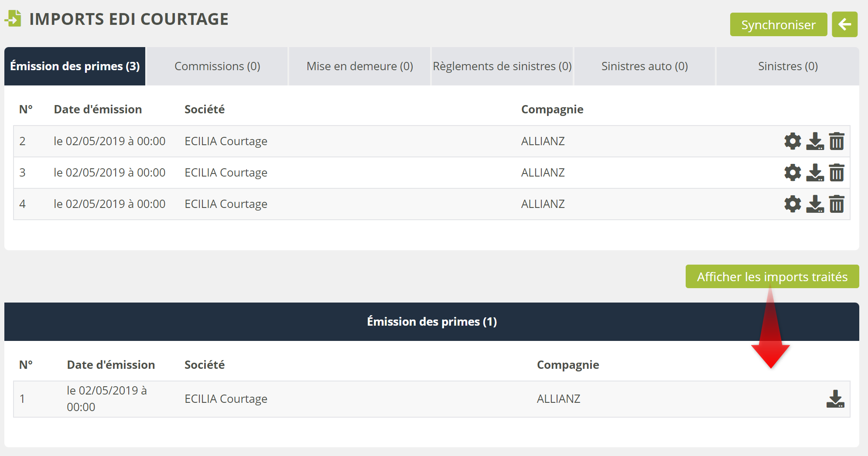Open the Mise en demeure (0) tab

[x=359, y=66]
